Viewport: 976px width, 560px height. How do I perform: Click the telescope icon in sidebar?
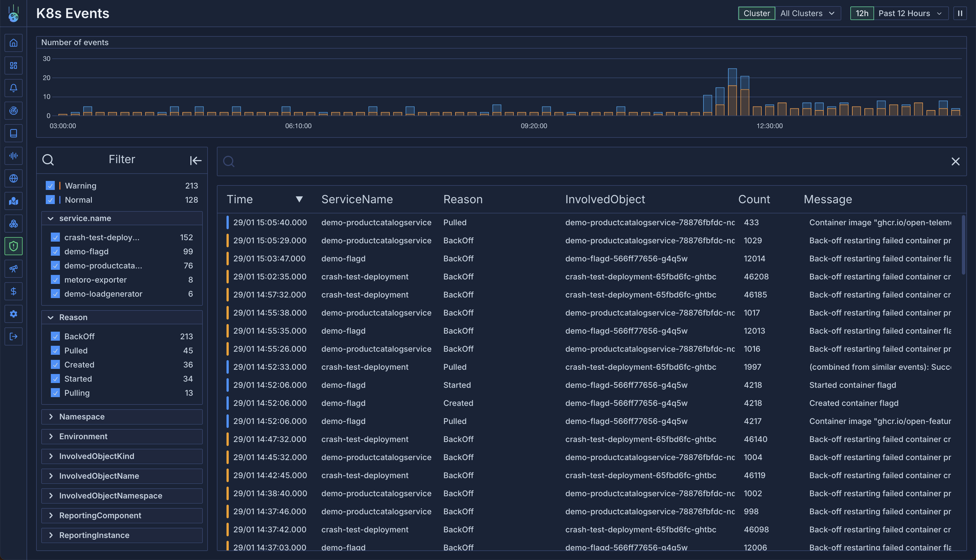pos(14,269)
